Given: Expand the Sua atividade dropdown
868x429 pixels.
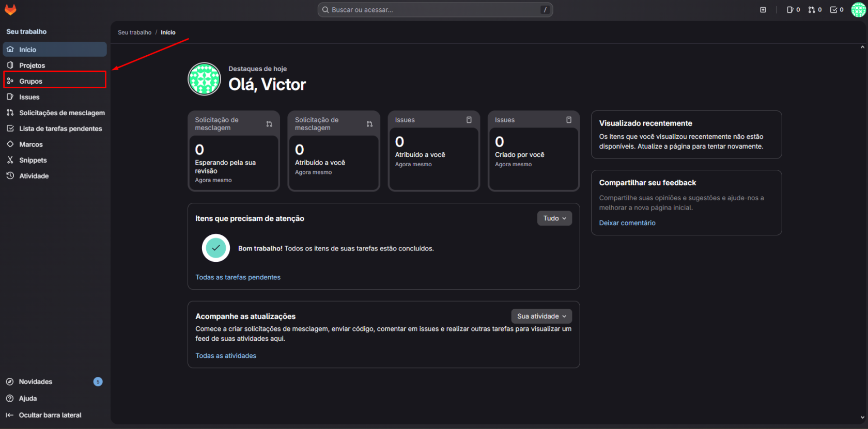Looking at the screenshot, I should pos(541,316).
